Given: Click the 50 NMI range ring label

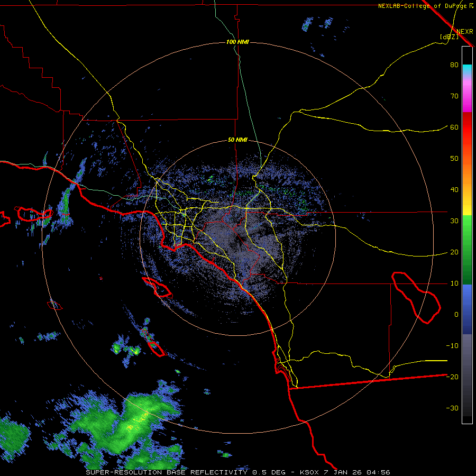Looking at the screenshot, I should pyautogui.click(x=237, y=140).
